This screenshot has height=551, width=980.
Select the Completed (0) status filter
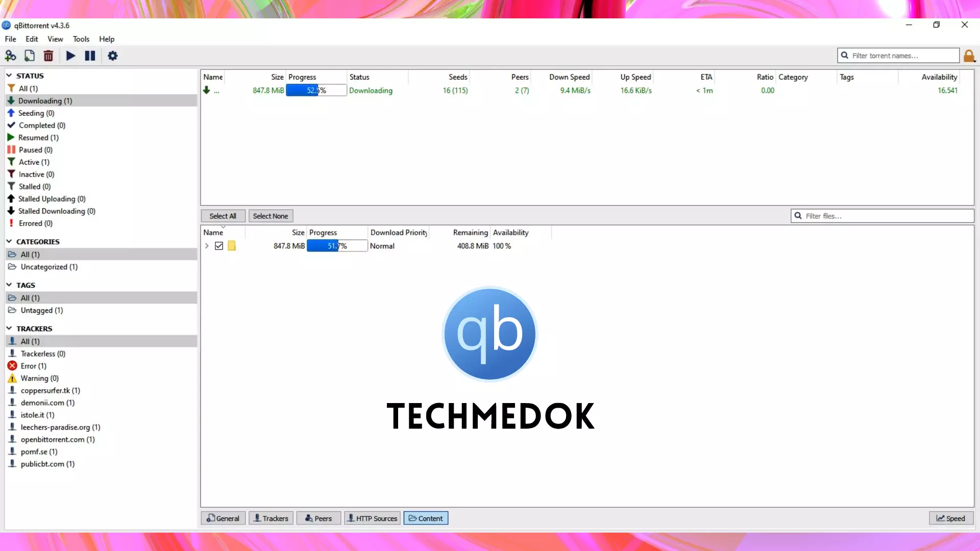point(101,125)
